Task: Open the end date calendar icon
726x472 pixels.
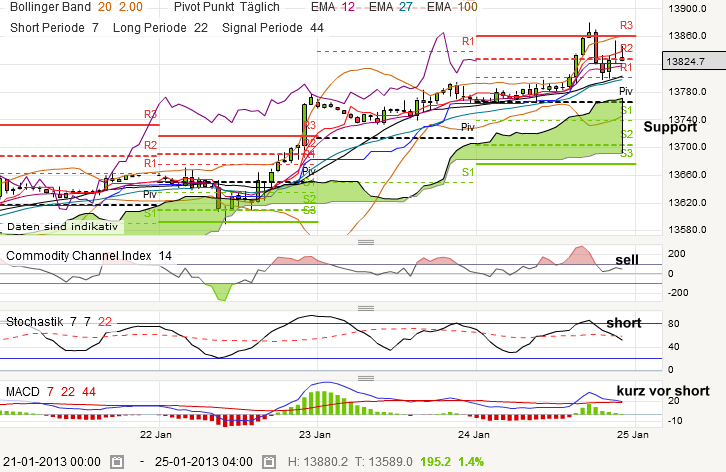Action: pyautogui.click(x=269, y=462)
